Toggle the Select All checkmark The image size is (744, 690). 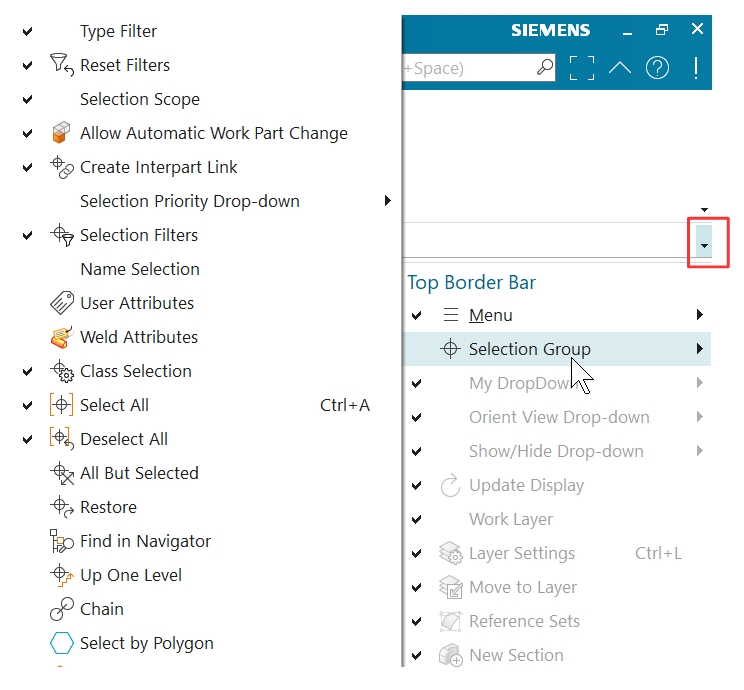[28, 405]
